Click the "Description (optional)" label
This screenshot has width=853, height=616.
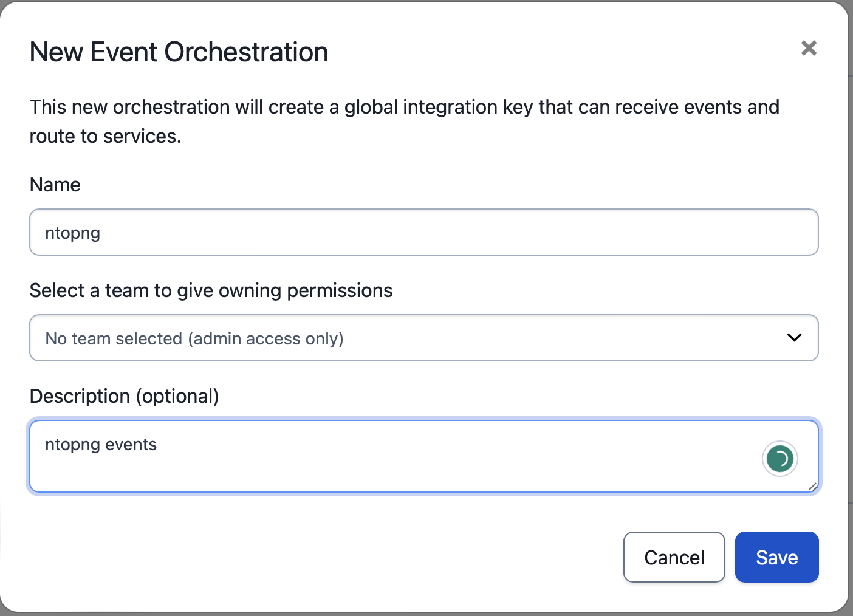click(124, 396)
